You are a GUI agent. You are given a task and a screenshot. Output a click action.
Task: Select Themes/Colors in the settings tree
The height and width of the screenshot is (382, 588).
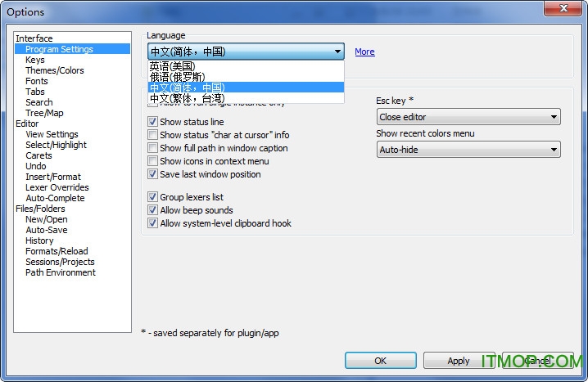point(54,70)
